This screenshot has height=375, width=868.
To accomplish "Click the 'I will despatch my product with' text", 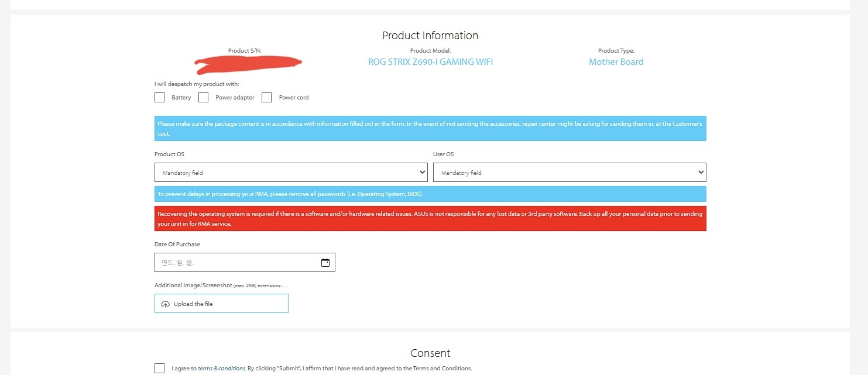I will pos(197,84).
